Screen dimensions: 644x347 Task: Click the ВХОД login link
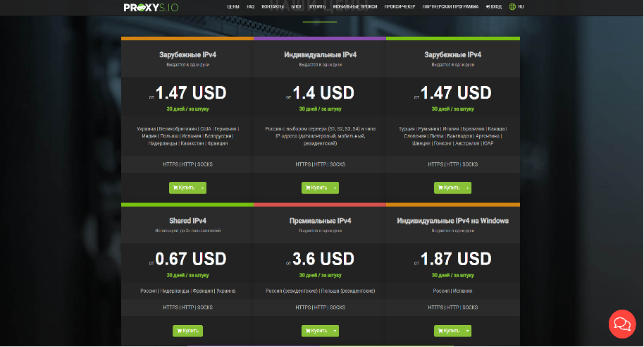coord(494,6)
